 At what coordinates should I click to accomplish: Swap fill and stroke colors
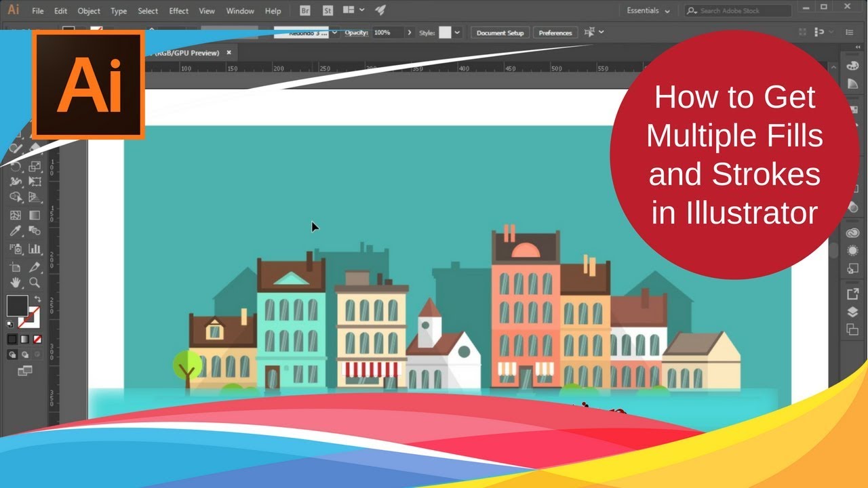pos(37,298)
